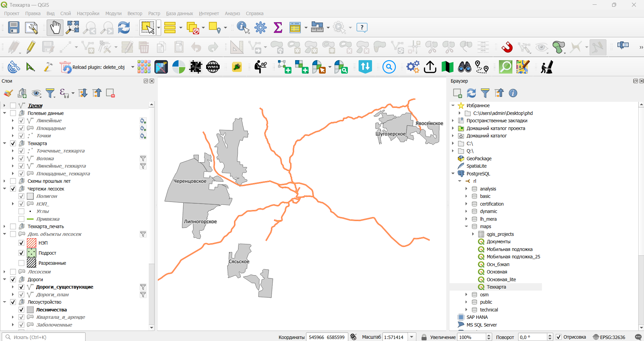Enable the Разрезанные legend checkbox

(x=21, y=263)
